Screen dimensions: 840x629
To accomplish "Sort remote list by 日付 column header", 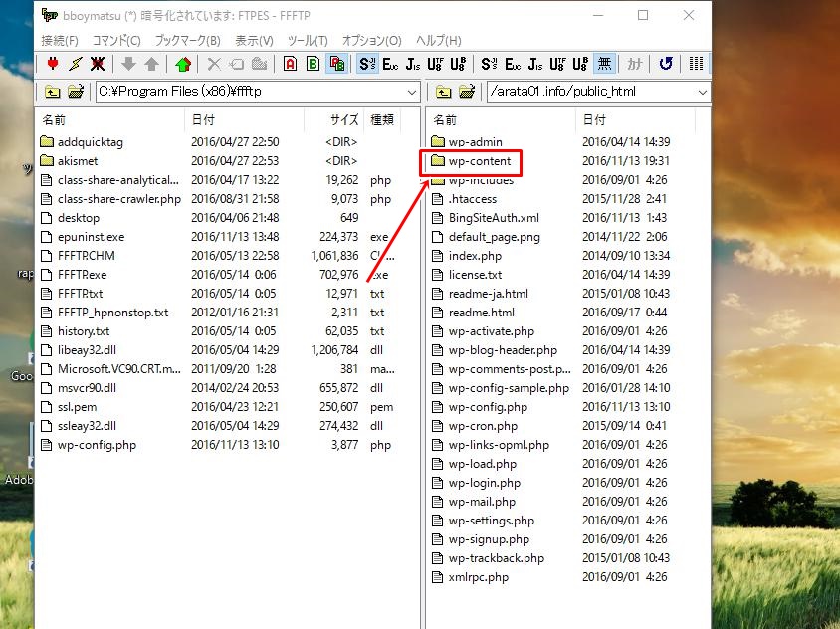I will pyautogui.click(x=636, y=120).
